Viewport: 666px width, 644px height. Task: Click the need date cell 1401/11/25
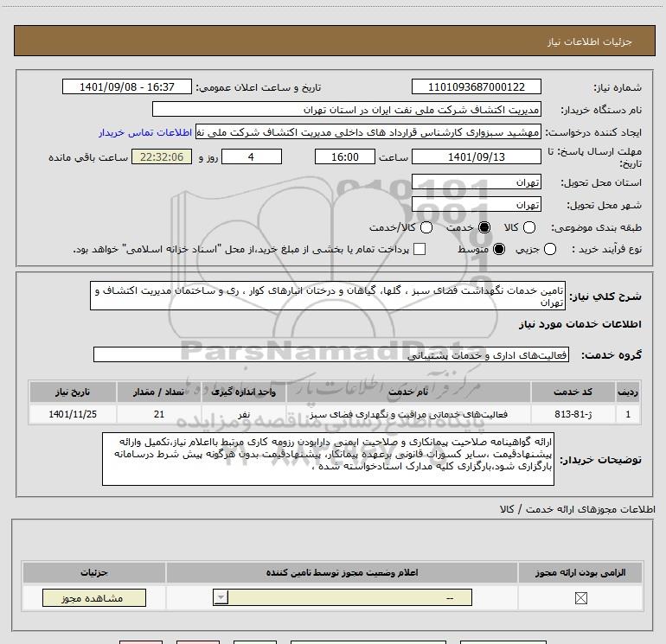[x=73, y=414]
